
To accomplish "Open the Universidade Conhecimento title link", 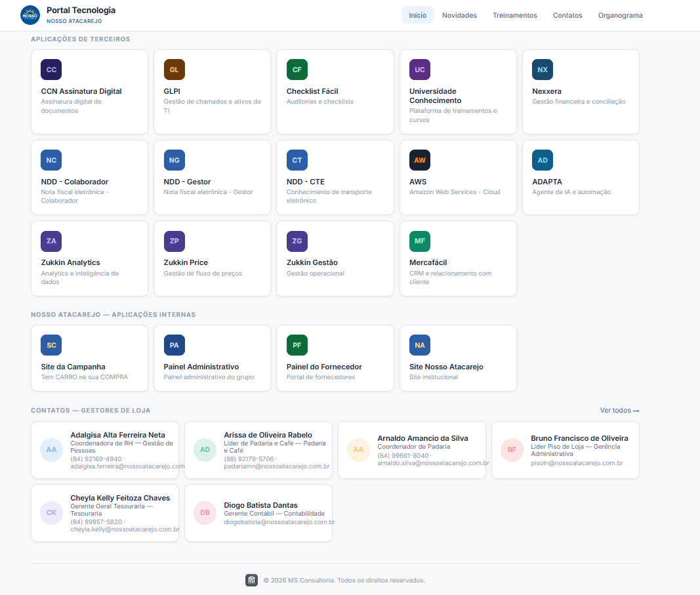I will point(435,96).
